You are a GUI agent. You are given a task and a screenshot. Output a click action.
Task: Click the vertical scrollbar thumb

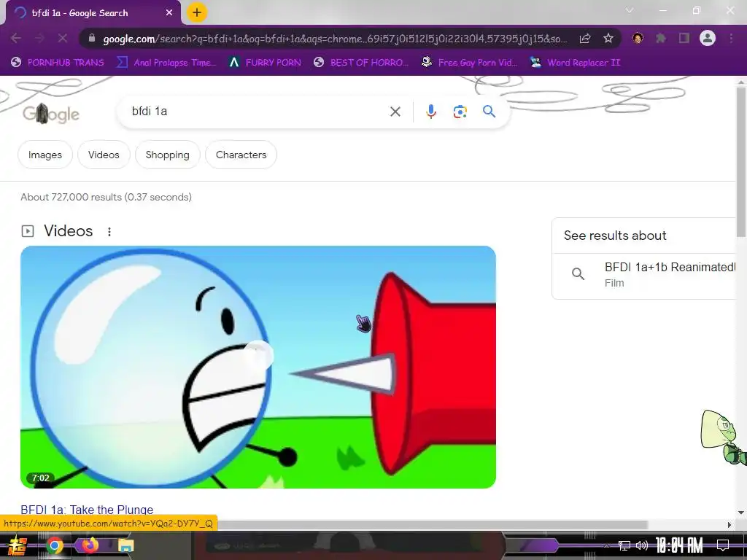[741, 161]
